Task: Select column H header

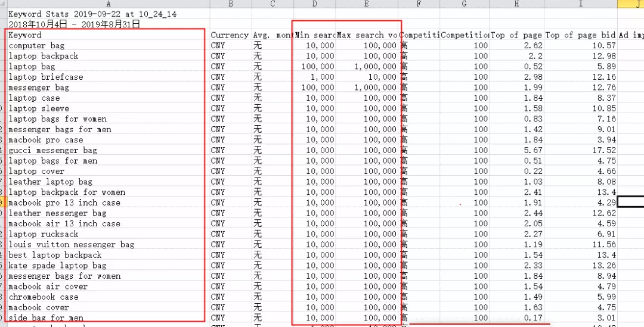Action: click(516, 4)
